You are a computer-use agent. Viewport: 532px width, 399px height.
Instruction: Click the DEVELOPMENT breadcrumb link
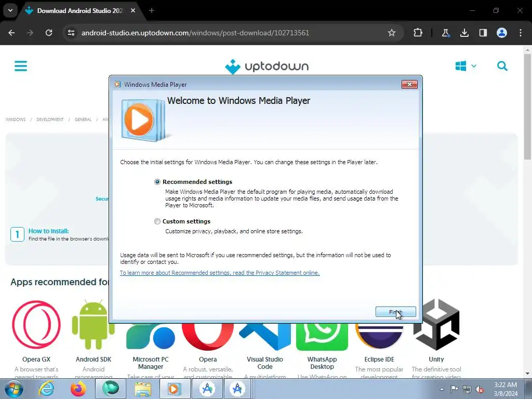(50, 119)
